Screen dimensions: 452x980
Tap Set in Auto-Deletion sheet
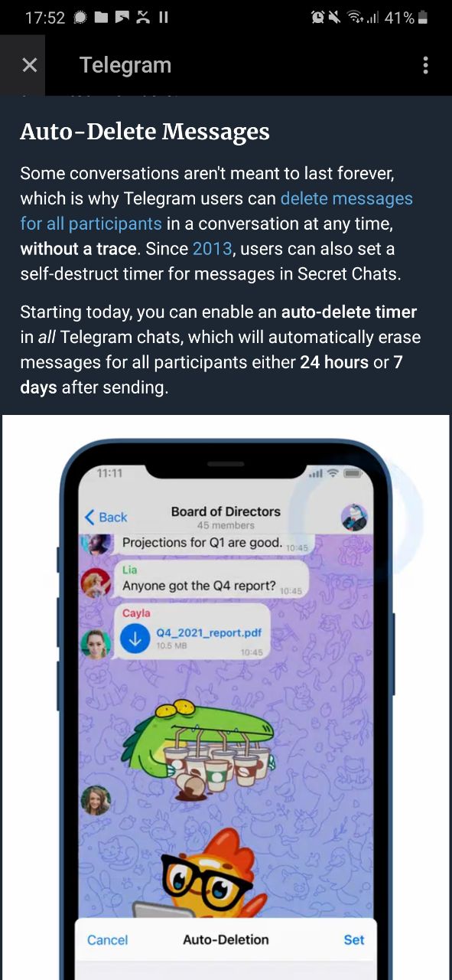click(354, 939)
